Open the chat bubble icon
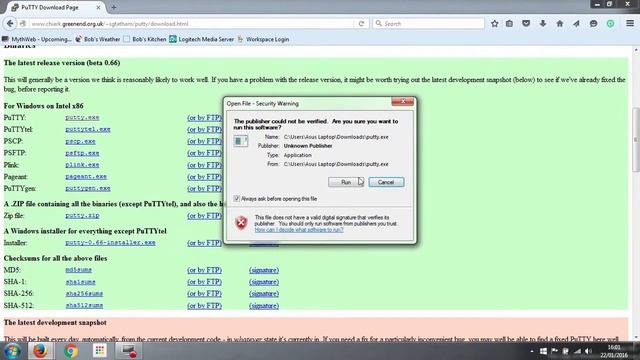The image size is (640, 360). (593, 24)
